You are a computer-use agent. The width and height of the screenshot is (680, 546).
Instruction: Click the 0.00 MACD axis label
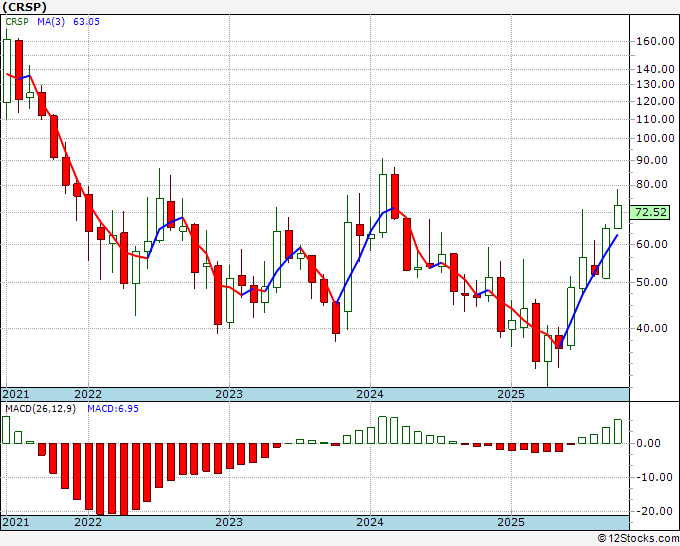[x=649, y=443]
